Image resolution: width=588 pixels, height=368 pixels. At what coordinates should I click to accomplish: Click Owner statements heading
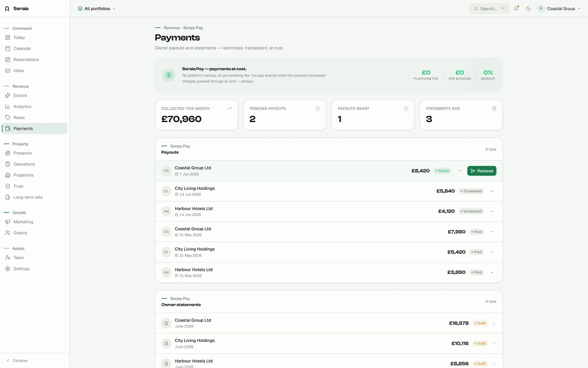[181, 305]
